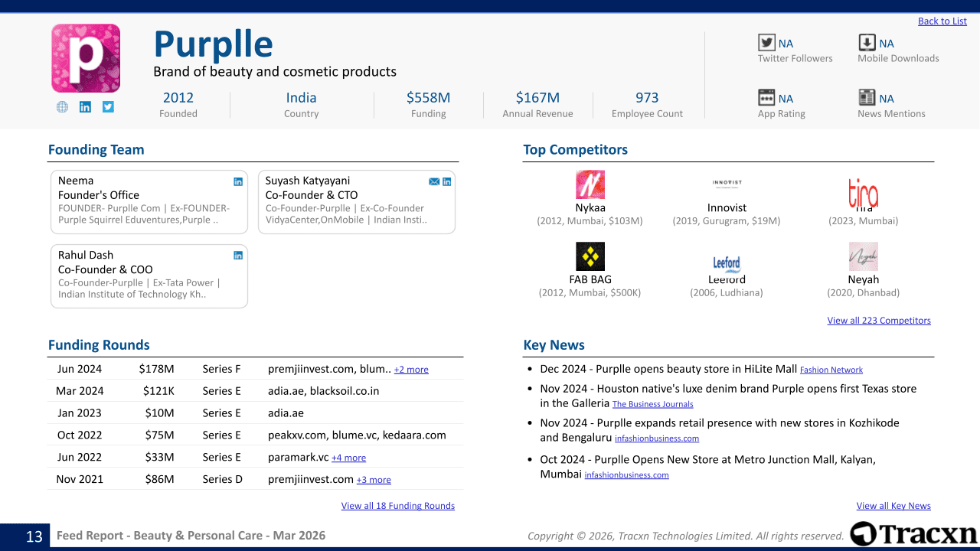Open Fashion Network news source link
Image resolution: width=980 pixels, height=551 pixels.
831,370
